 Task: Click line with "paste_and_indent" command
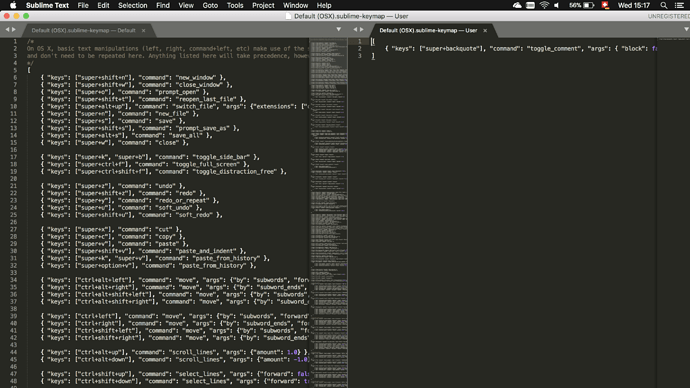point(143,251)
